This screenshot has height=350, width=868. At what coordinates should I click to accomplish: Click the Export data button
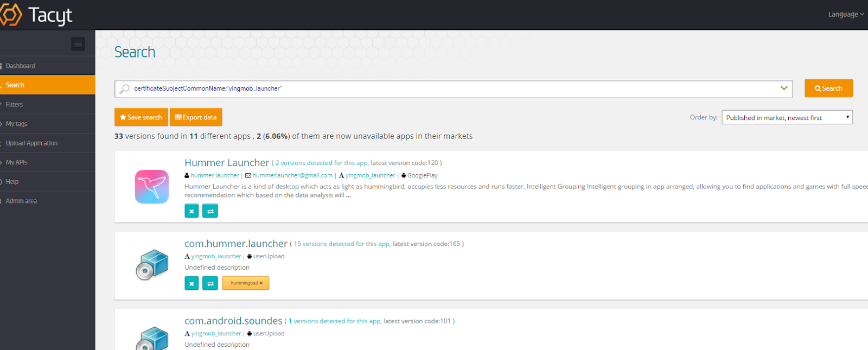(x=196, y=117)
